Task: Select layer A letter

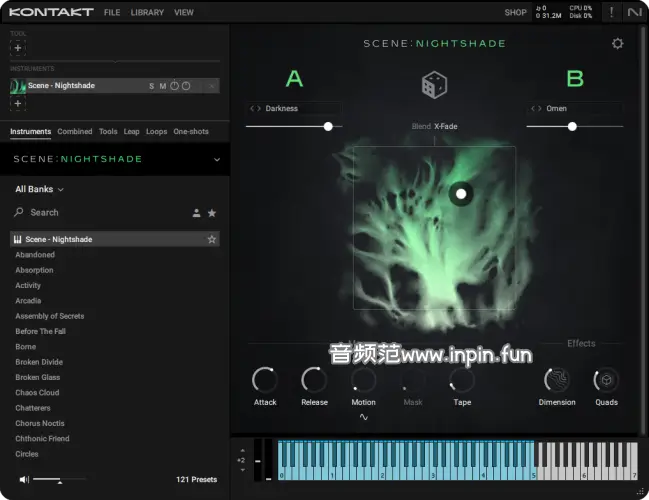Action: pos(294,78)
